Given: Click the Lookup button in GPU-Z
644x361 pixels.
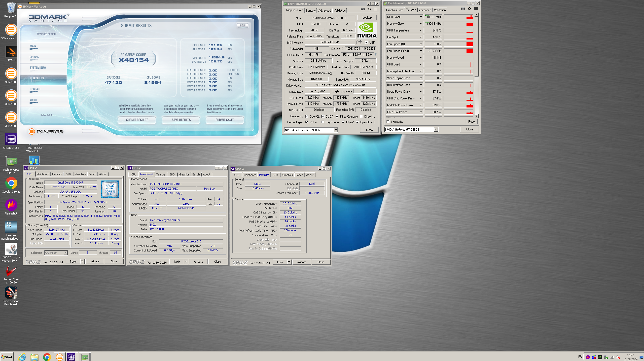Looking at the screenshot, I should 367,18.
